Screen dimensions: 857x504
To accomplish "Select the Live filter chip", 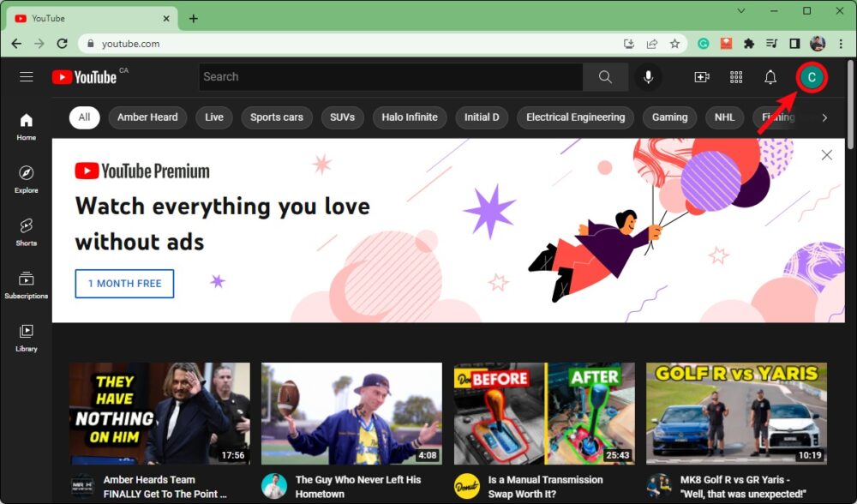I will 214,117.
